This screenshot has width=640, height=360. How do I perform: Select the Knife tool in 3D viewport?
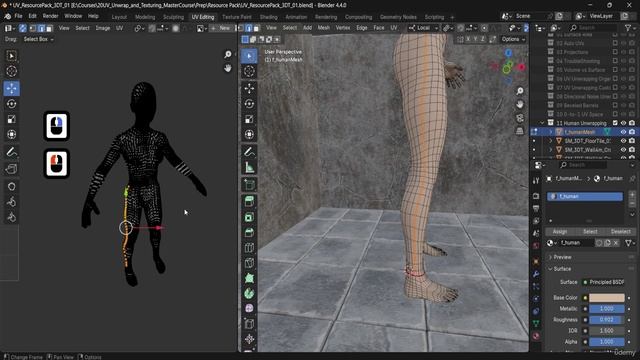249,263
